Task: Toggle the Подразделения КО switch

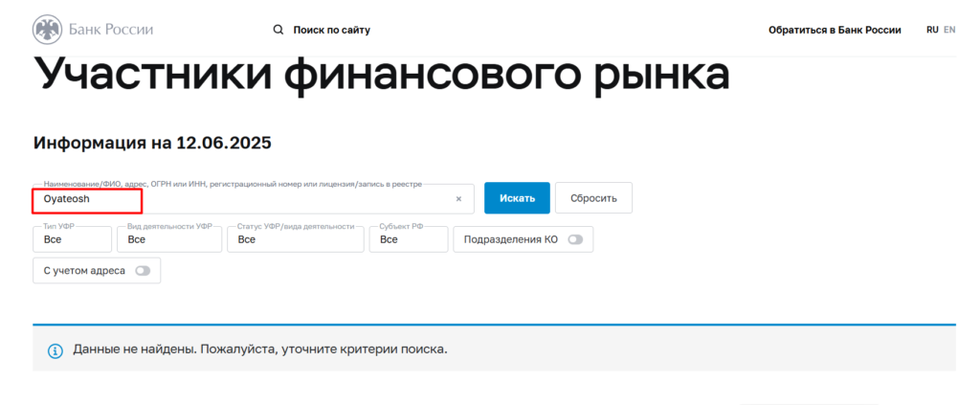Action: tap(575, 239)
